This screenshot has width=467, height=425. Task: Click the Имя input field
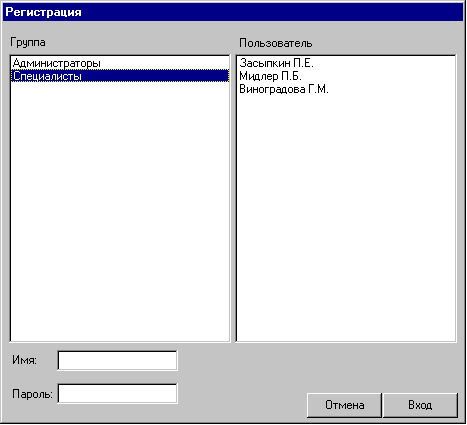click(x=117, y=360)
